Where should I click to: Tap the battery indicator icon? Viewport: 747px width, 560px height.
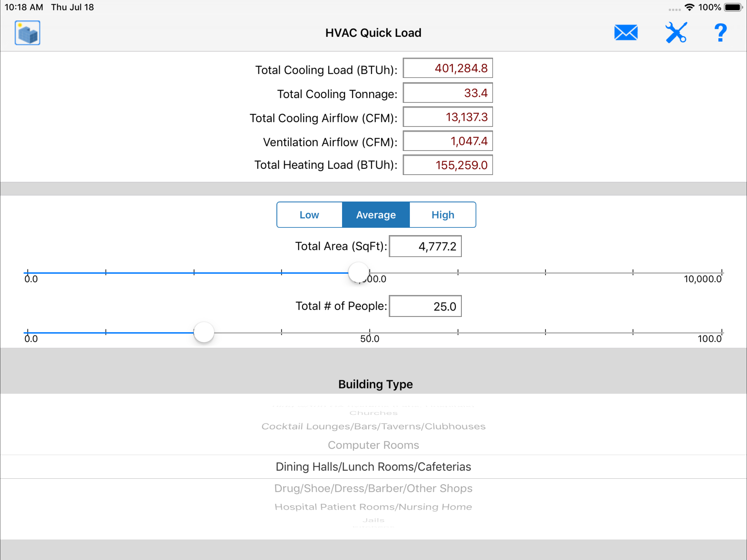pyautogui.click(x=733, y=7)
